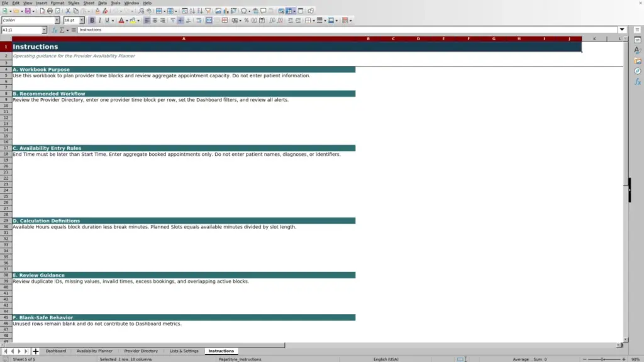This screenshot has height=362, width=644.
Task: Switch to the Availability Planner sheet tab
Action: click(94, 351)
